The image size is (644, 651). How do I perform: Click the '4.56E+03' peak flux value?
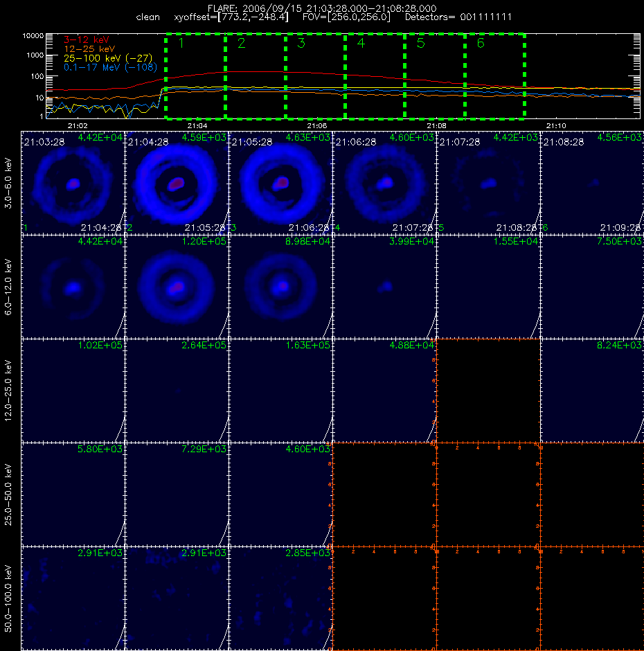point(620,137)
